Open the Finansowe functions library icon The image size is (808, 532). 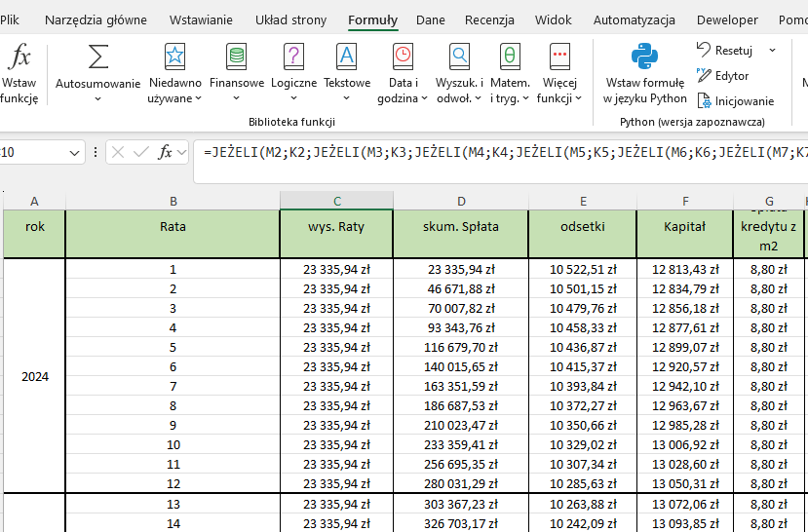pos(237,57)
